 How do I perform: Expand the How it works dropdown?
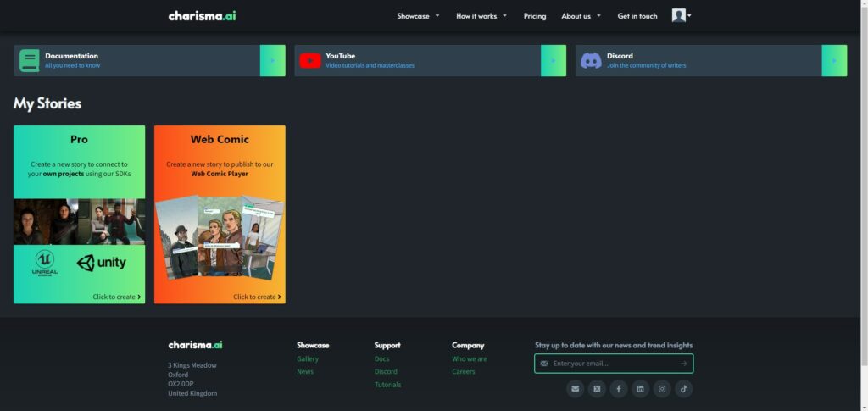tap(481, 16)
